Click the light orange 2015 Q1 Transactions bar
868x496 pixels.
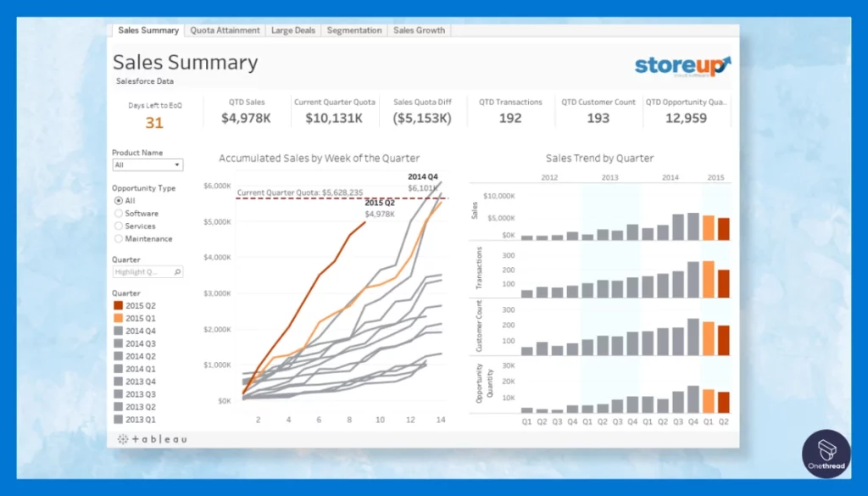coord(709,280)
